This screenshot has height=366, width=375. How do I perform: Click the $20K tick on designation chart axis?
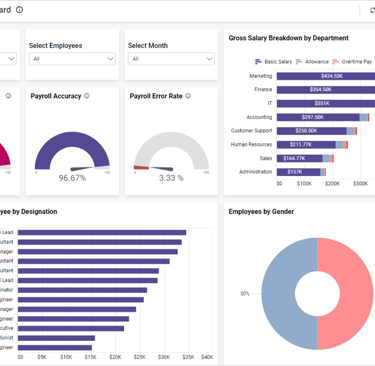(x=115, y=357)
